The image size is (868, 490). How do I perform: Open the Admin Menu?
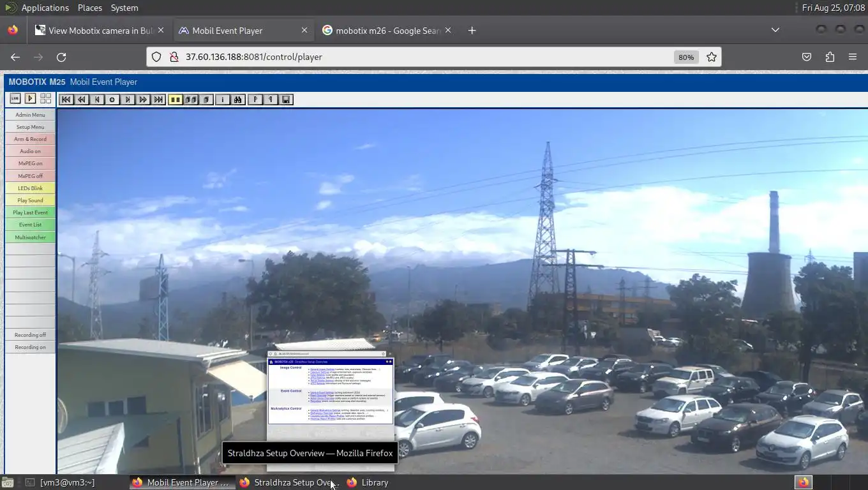tap(30, 115)
